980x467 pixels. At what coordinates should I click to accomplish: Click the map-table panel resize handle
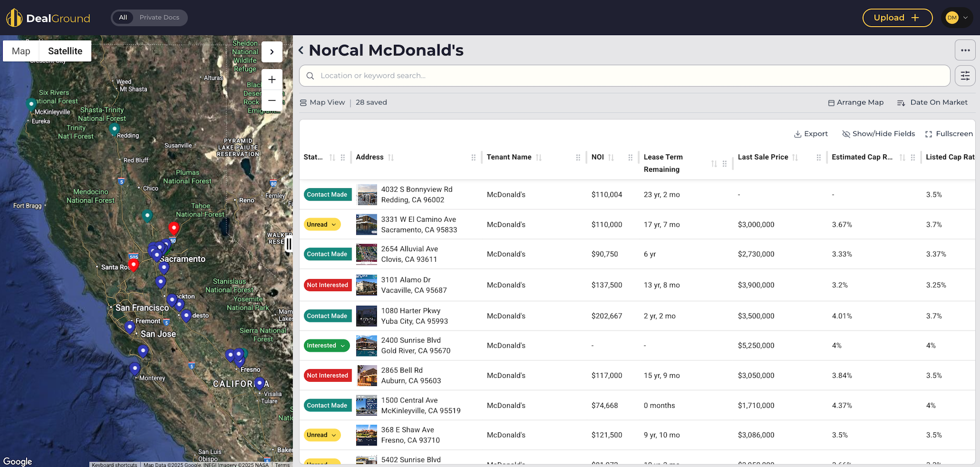click(x=289, y=244)
